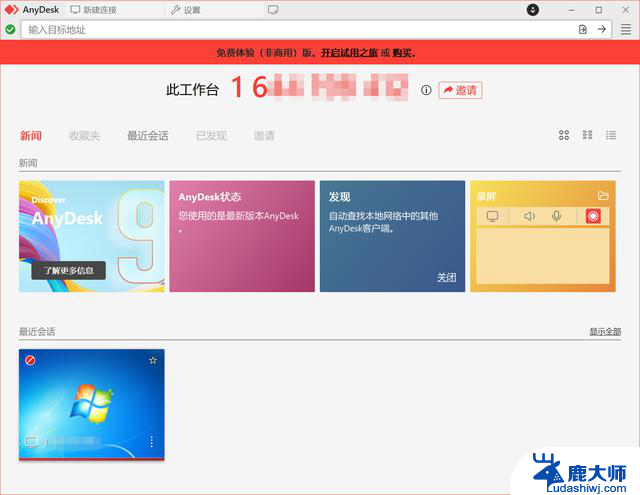The image size is (640, 495).
Task: Open the three-dot menu on recent session
Action: coord(151,442)
